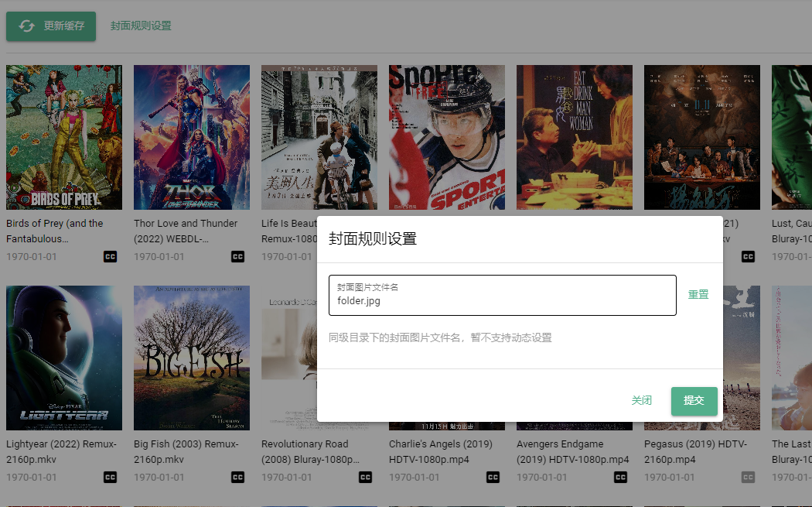Click the CC icon under Lightyear

tap(111, 477)
